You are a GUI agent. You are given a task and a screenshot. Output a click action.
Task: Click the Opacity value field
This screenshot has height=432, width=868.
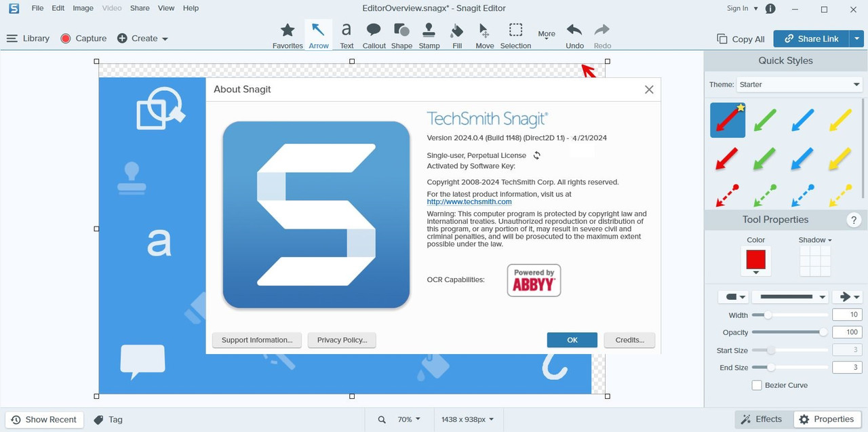(x=847, y=332)
